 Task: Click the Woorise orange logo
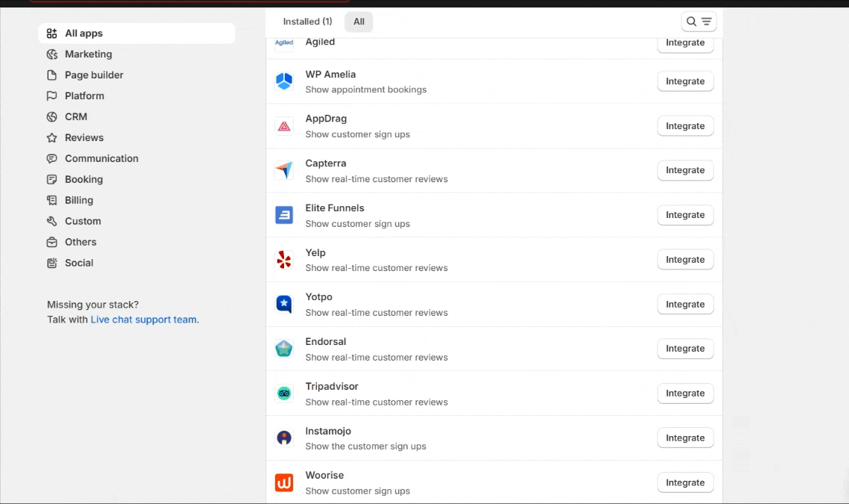pos(284,482)
